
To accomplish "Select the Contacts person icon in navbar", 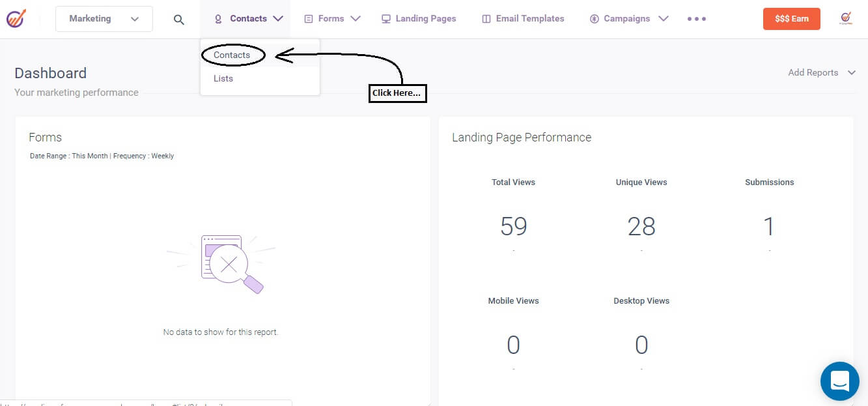I will click(x=217, y=18).
